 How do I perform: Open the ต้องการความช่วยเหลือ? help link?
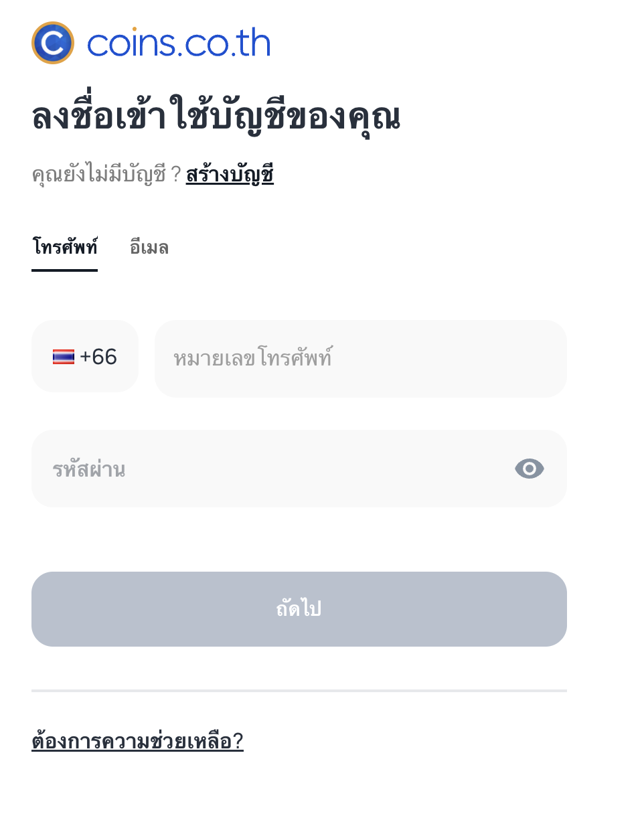click(x=137, y=741)
